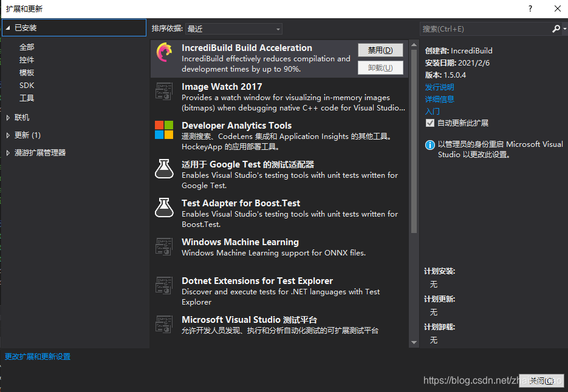This screenshot has width=568, height=392.
Task: Select Dotnet Extensions for Test Explorer title
Action: [x=257, y=281]
